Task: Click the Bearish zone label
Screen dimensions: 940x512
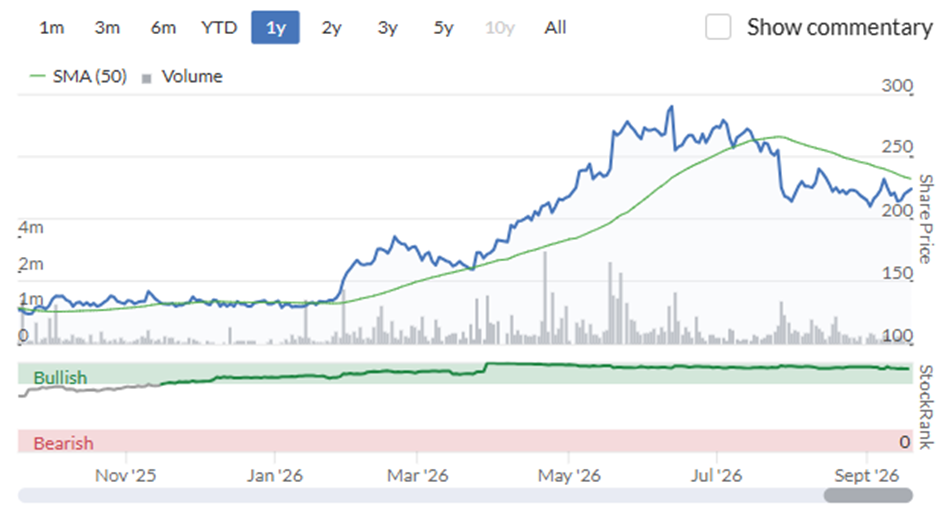Action: click(63, 443)
